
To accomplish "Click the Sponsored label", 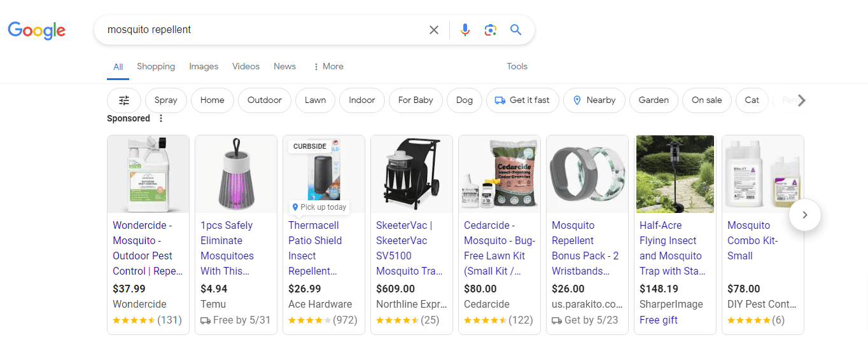I will click(129, 118).
